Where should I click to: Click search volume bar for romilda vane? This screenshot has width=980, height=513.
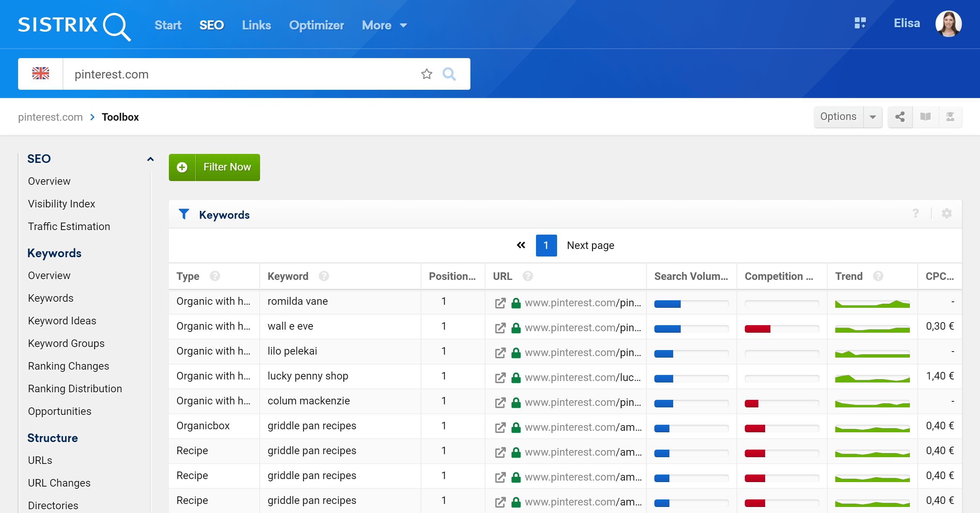(x=691, y=304)
